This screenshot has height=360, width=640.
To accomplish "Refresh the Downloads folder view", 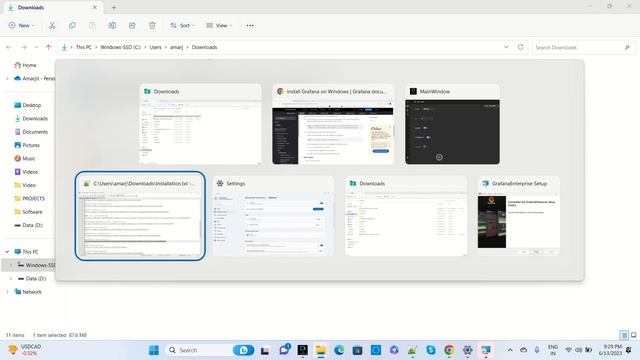I will click(x=520, y=47).
